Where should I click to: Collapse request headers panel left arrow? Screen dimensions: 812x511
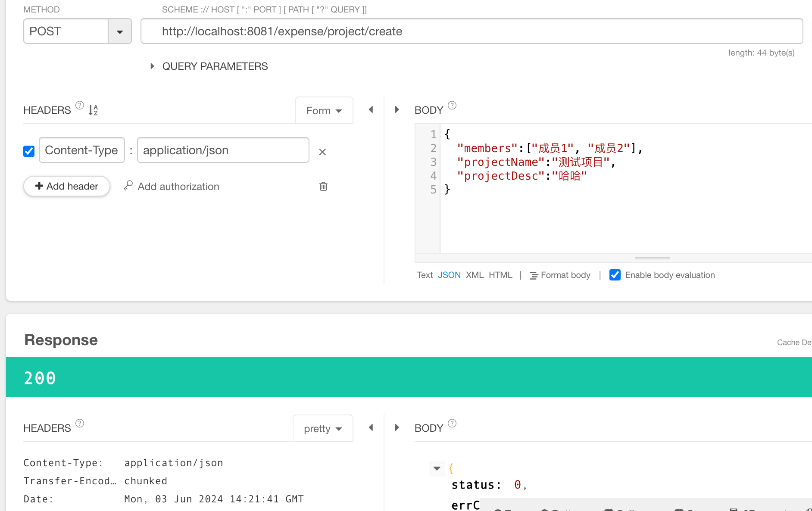coord(371,110)
